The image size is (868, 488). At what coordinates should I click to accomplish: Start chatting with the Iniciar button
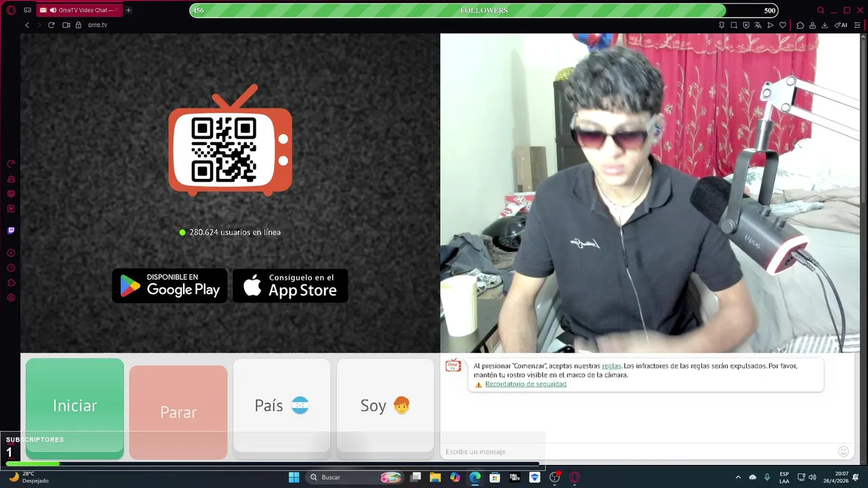[x=75, y=406]
